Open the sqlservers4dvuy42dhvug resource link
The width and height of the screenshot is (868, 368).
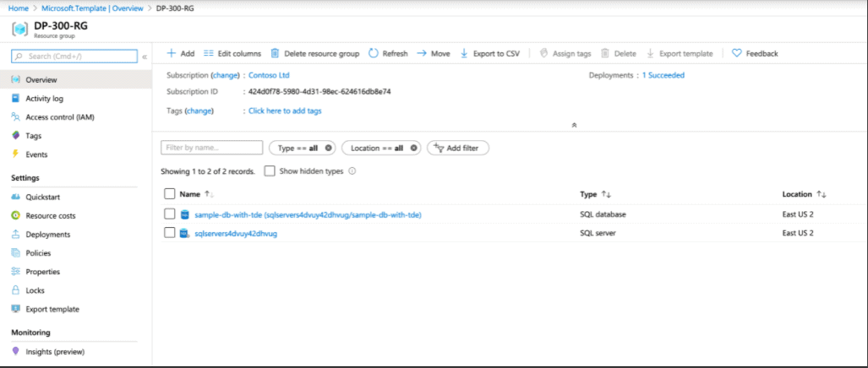coord(236,234)
